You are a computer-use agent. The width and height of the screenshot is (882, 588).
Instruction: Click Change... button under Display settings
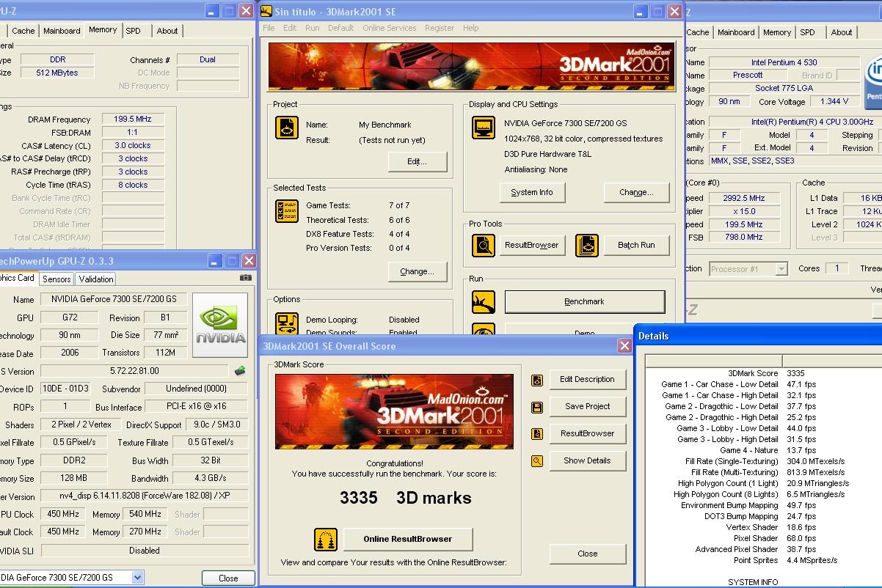point(636,192)
